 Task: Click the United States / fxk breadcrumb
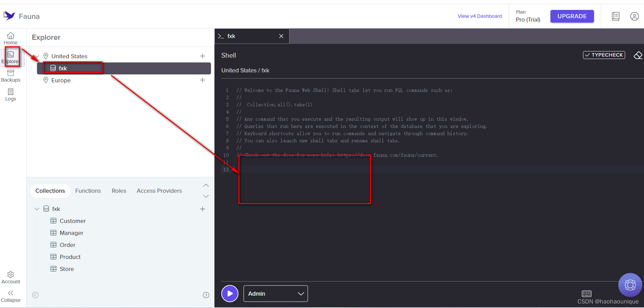[x=245, y=70]
